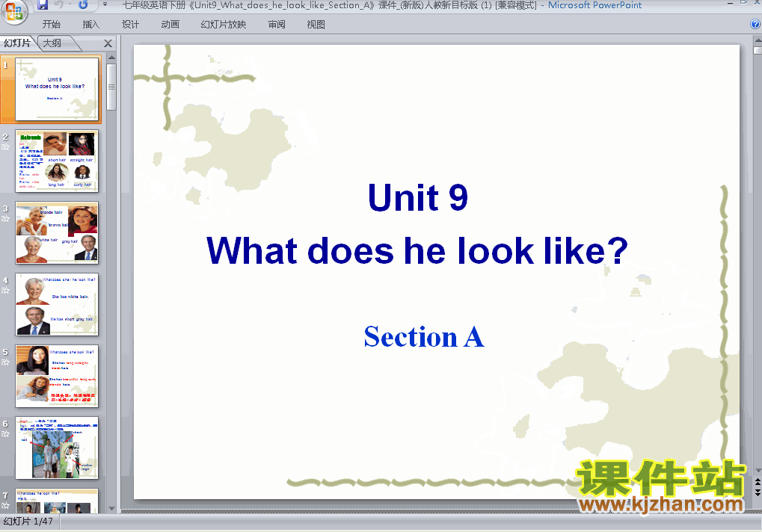Image resolution: width=762 pixels, height=532 pixels.
Task: Select slide 1 thumbnail Unit 9
Action: coord(57,90)
